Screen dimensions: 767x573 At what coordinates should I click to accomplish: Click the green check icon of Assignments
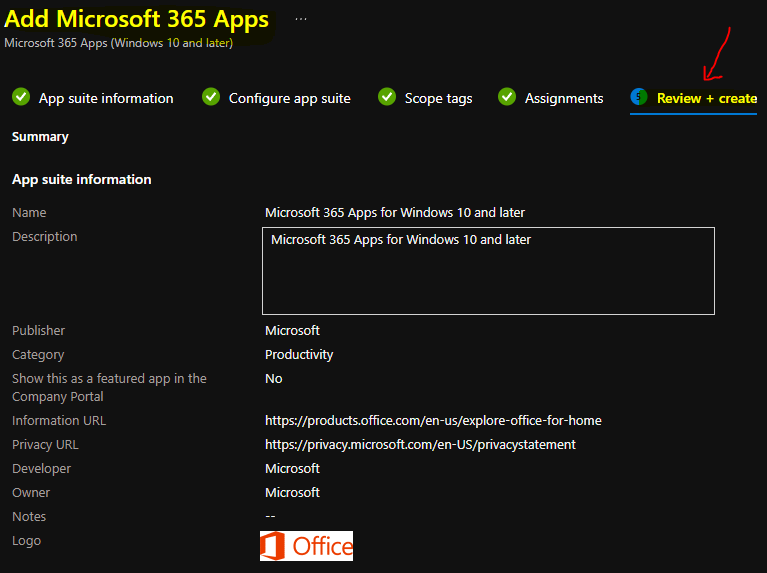point(507,97)
